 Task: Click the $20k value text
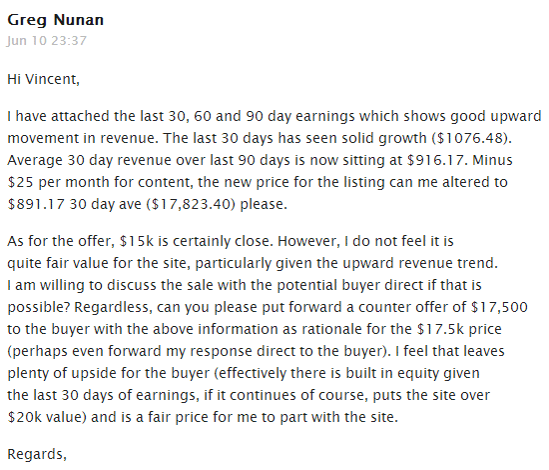click(47, 417)
